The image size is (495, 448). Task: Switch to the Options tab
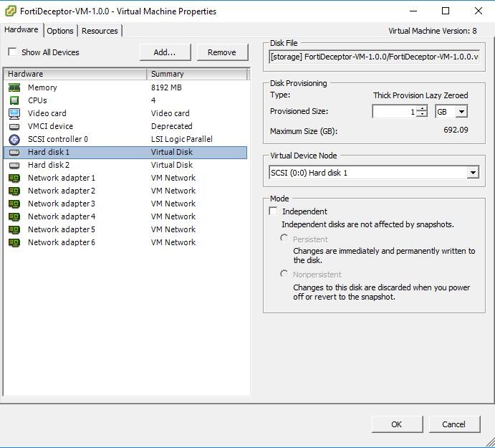[60, 31]
